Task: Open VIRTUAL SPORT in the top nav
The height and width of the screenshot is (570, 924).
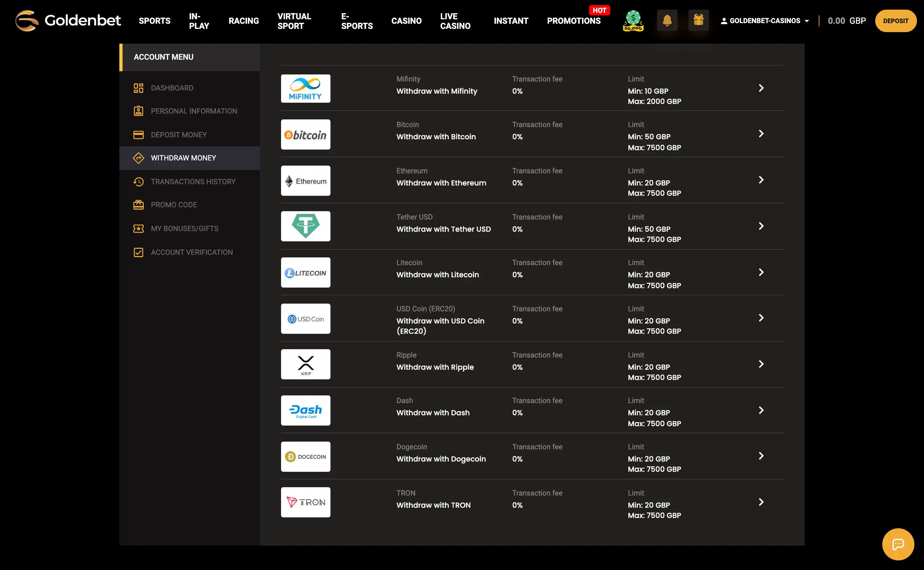Action: 294,21
